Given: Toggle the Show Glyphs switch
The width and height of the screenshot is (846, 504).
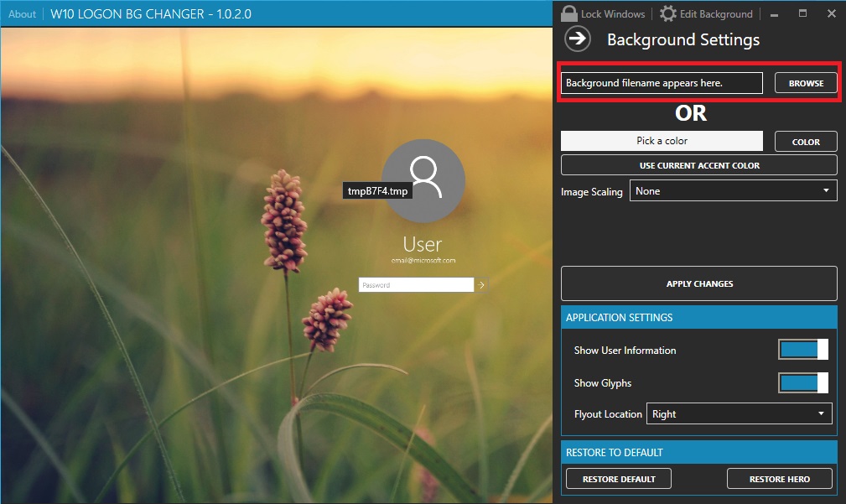Looking at the screenshot, I should point(803,382).
